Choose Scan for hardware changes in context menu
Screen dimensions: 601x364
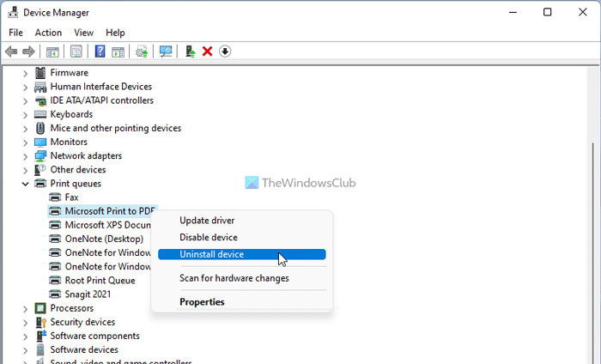[242, 278]
